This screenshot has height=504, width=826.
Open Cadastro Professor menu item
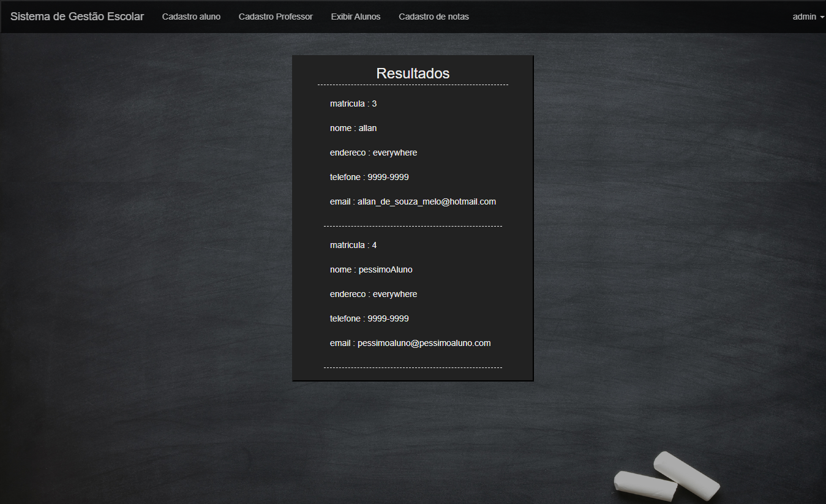(x=276, y=17)
